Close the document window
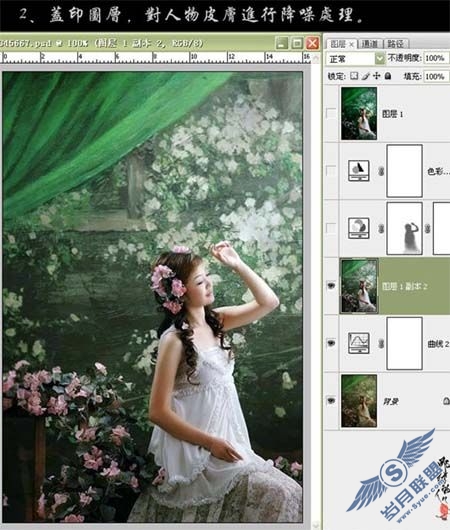This screenshot has width=450, height=530. (312, 43)
